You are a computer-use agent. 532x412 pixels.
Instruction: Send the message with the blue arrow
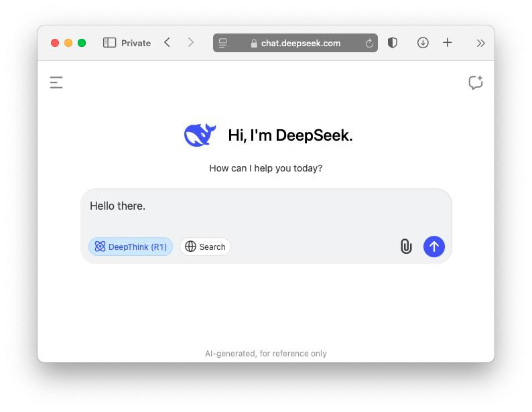434,247
